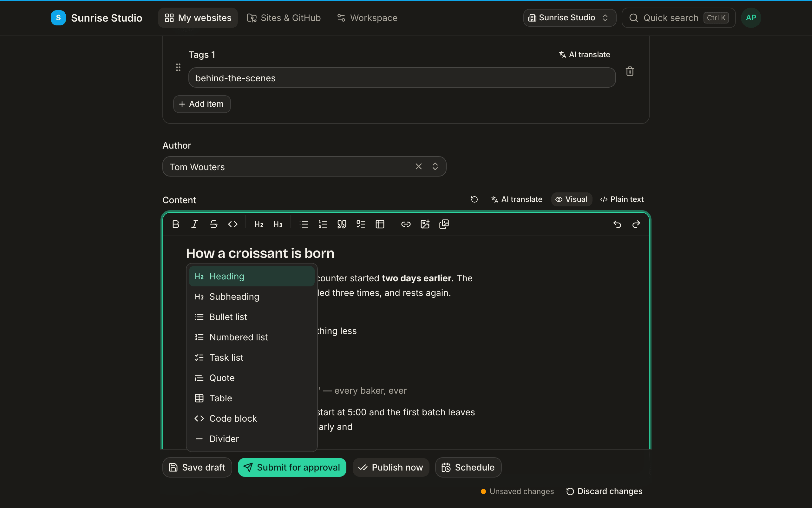
Task: Click Submit for approval button
Action: click(292, 467)
